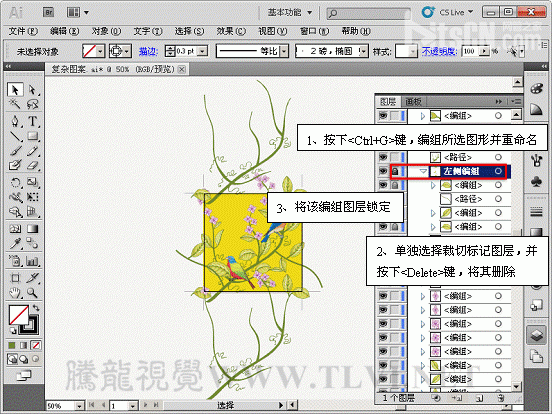This screenshot has height=414, width=552.
Task: Click the fill color swatch in toolbox
Action: click(x=18, y=314)
